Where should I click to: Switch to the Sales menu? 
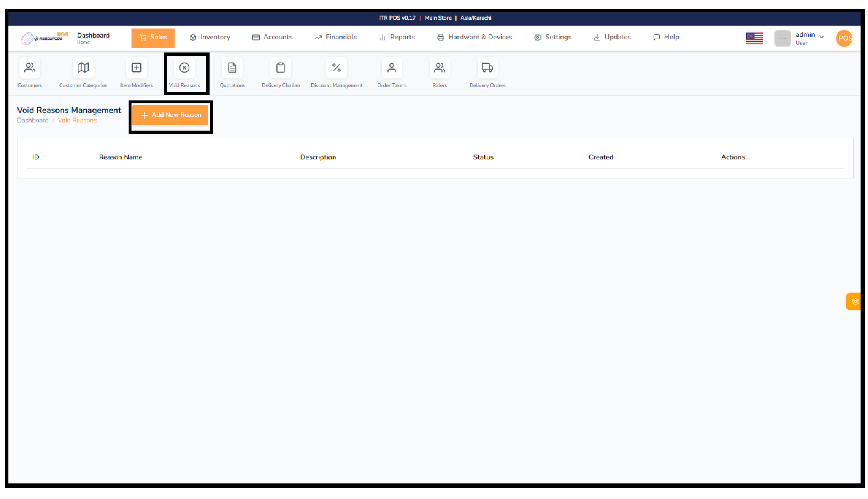point(153,38)
